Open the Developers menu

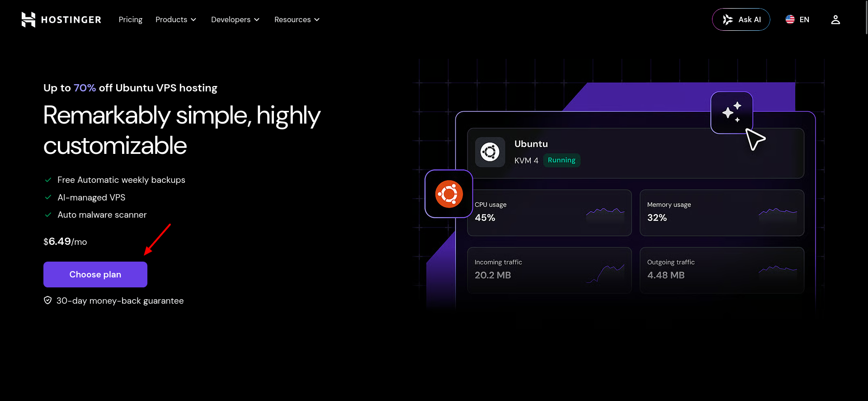click(x=235, y=19)
